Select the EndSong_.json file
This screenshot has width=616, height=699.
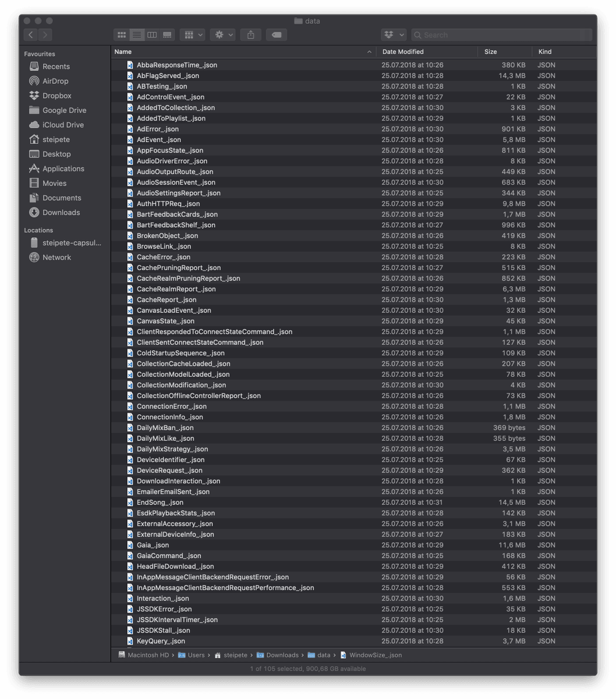pyautogui.click(x=160, y=502)
